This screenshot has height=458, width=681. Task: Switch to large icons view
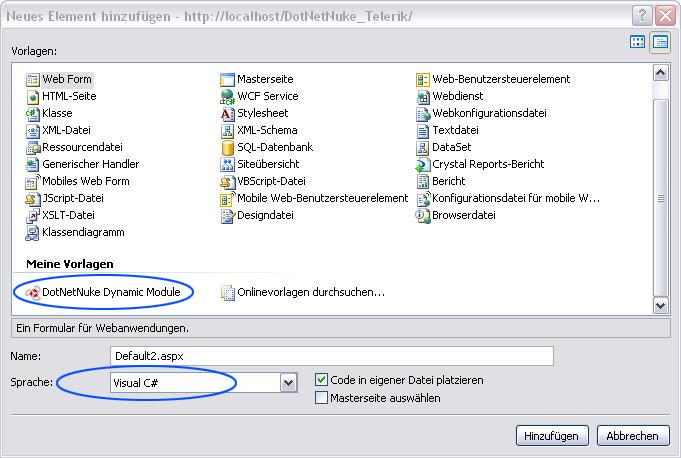point(638,42)
